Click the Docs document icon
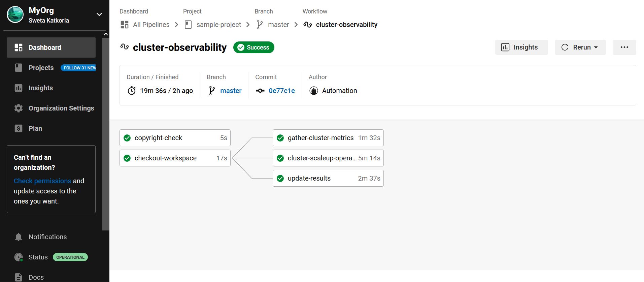Screen dimensions: 644x282 (x=19, y=277)
